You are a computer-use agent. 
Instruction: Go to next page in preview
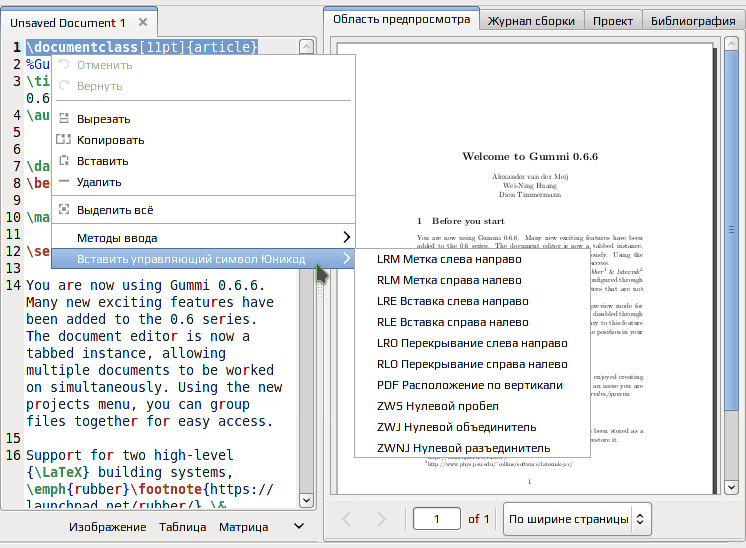[x=382, y=519]
